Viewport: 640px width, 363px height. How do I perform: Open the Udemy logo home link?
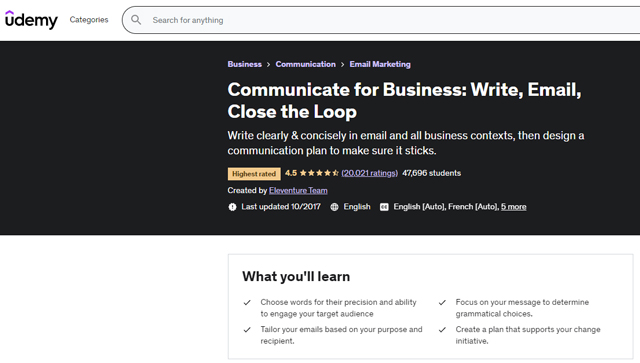coord(31,20)
